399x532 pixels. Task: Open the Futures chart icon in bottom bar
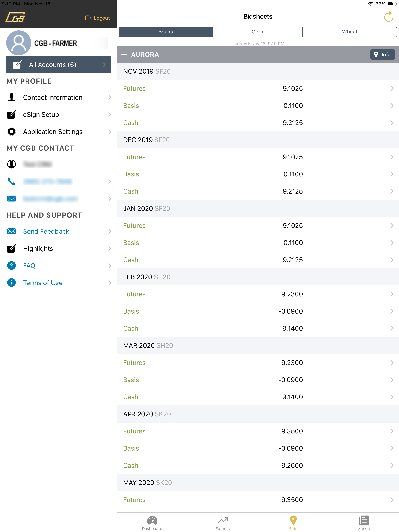(x=223, y=521)
